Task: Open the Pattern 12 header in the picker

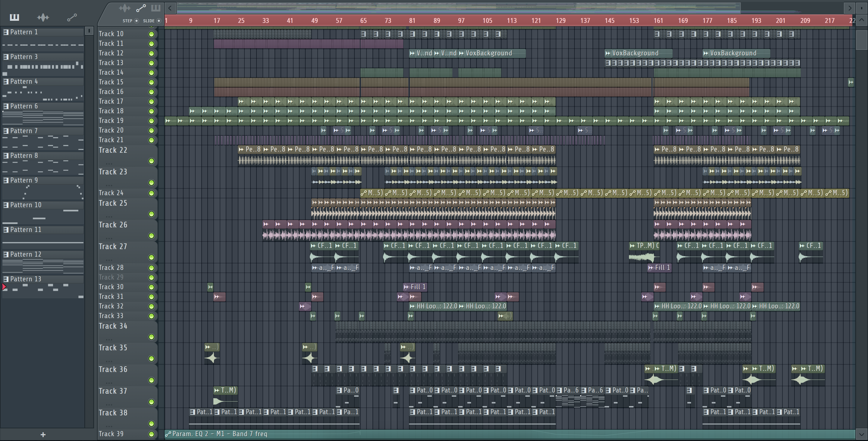Action: click(43, 254)
